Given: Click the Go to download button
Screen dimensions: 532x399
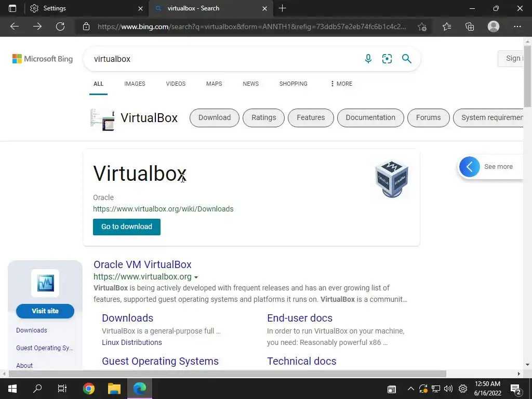Looking at the screenshot, I should pos(127,227).
